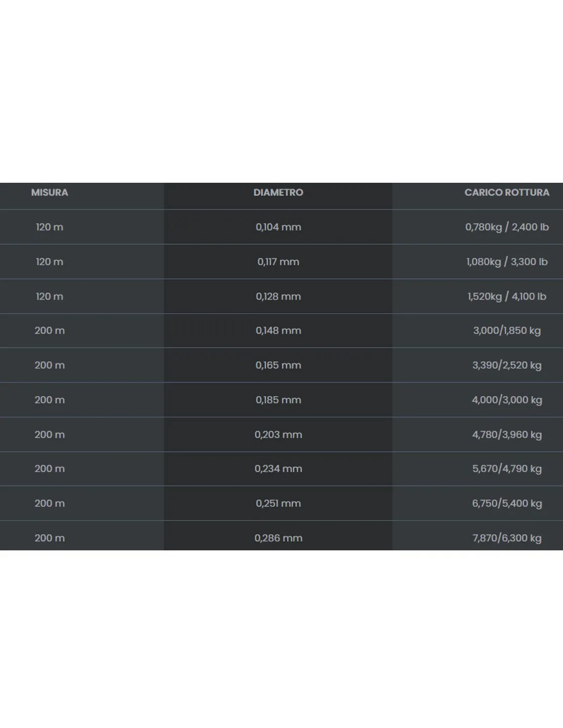Click the 0,185 mm diameter value
Image resolution: width=563 pixels, height=728 pixels.
[278, 400]
